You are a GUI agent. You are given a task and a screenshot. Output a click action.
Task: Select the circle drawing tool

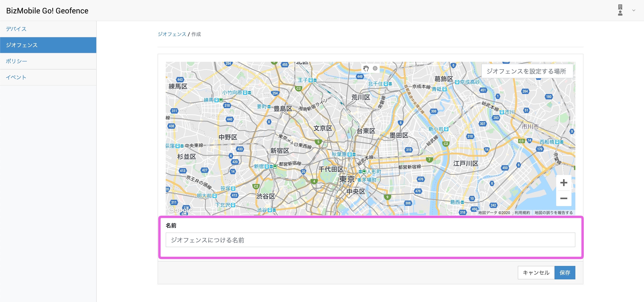point(375,68)
